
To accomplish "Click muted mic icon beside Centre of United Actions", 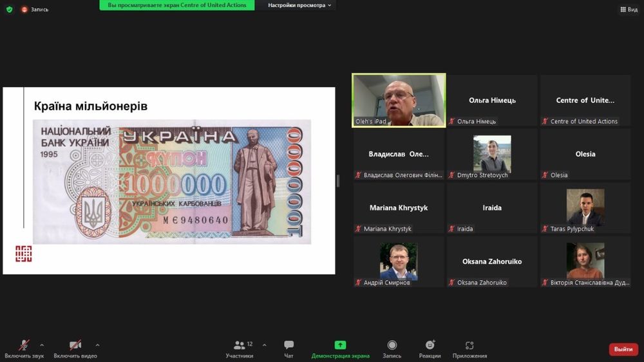I will [x=545, y=121].
